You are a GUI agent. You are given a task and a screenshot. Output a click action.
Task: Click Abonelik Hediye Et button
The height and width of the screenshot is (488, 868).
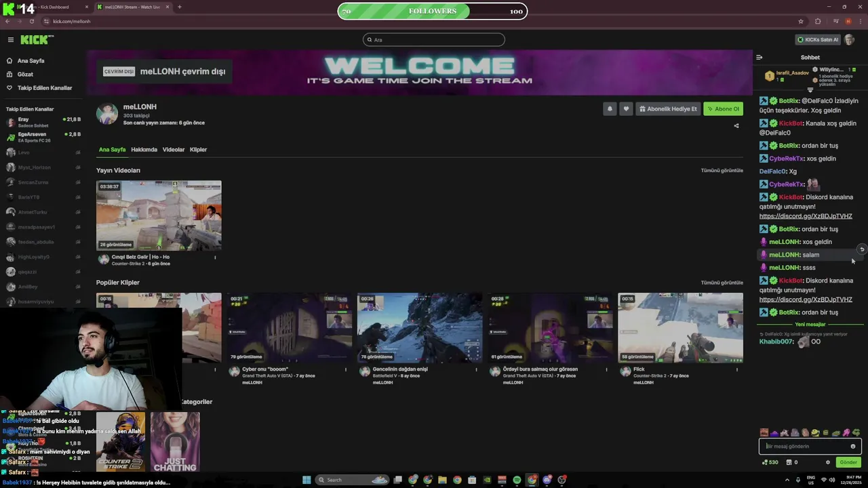tap(667, 108)
